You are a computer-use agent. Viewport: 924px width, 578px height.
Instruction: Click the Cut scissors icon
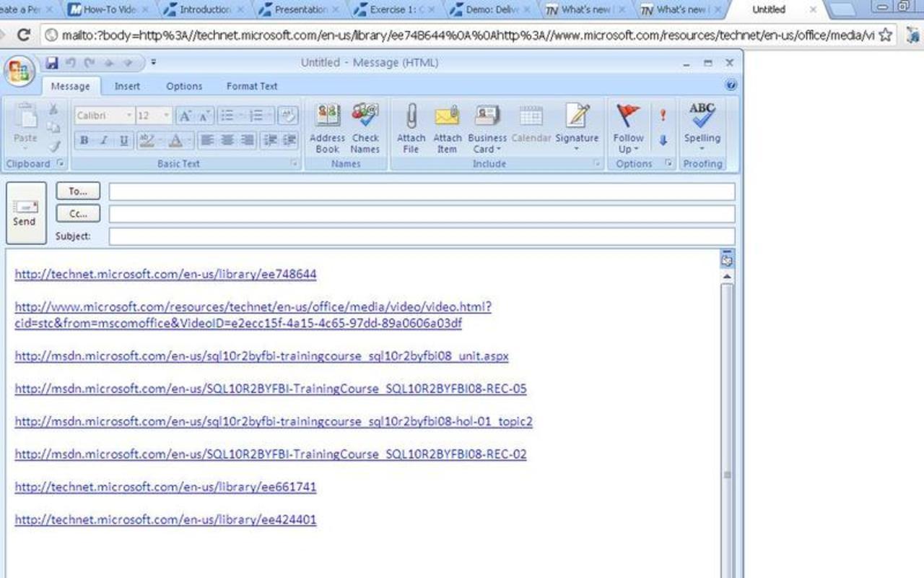click(x=53, y=109)
